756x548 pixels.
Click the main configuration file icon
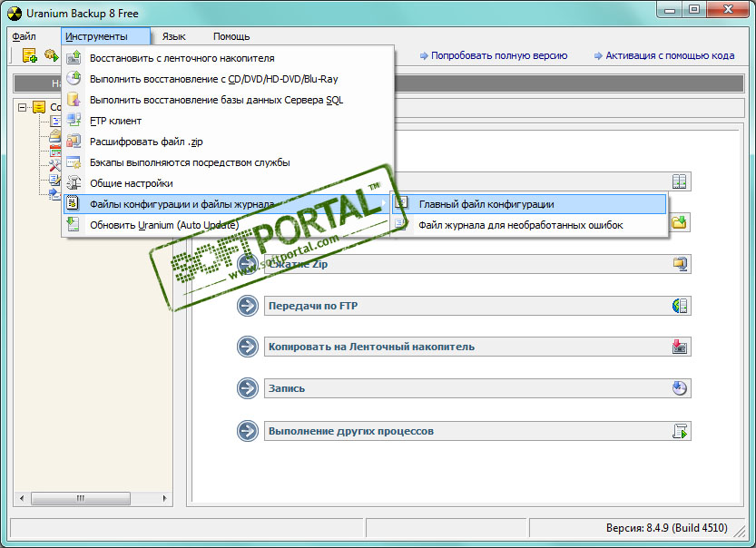402,203
